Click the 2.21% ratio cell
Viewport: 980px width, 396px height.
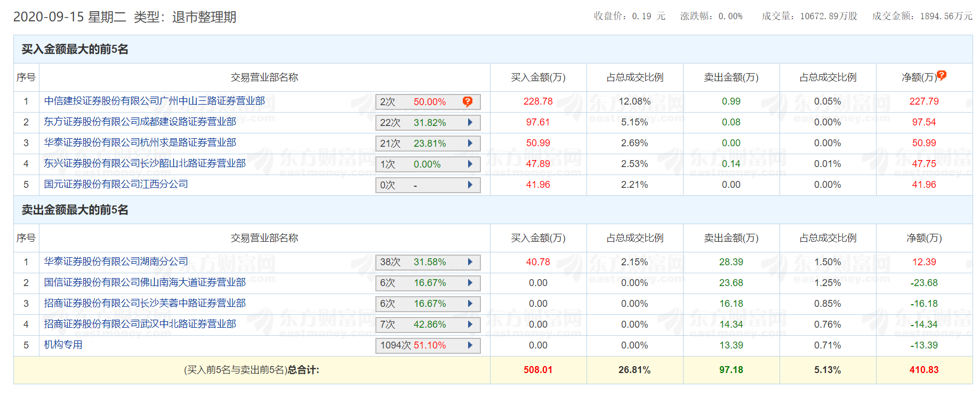click(x=634, y=185)
